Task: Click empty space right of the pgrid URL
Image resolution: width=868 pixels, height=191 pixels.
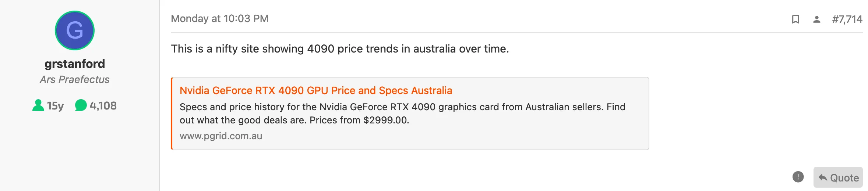Action: (442, 136)
